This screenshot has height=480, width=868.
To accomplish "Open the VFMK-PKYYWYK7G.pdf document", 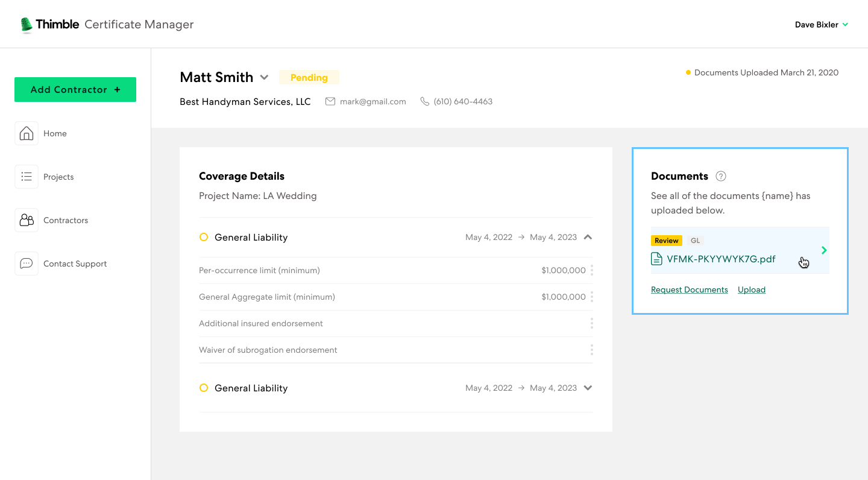I will [x=740, y=250].
